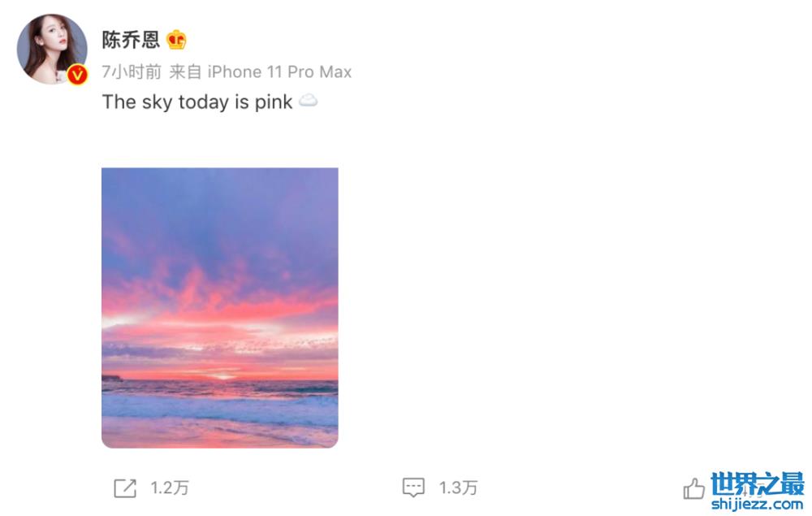Screen dimensions: 812x516
Task: Like the post with thumbs-up icon
Action: click(x=693, y=488)
